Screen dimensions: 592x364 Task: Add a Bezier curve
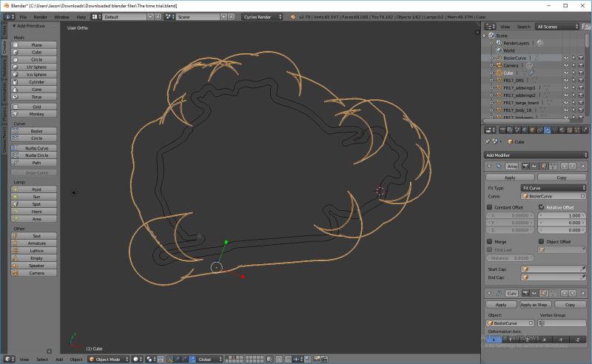coord(34,131)
